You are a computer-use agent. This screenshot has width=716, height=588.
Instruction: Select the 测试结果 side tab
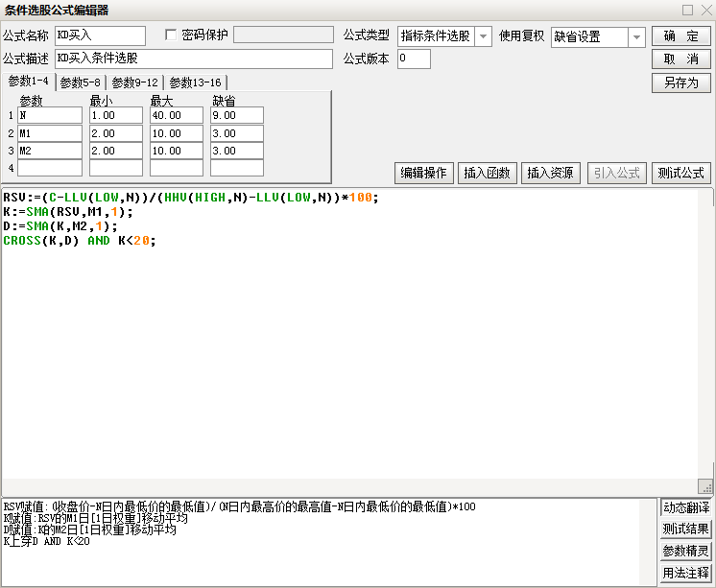tap(686, 529)
